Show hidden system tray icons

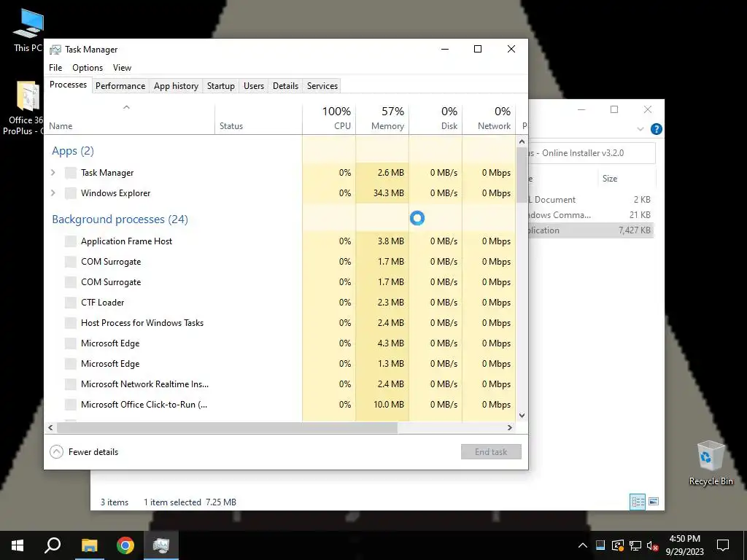coord(582,545)
